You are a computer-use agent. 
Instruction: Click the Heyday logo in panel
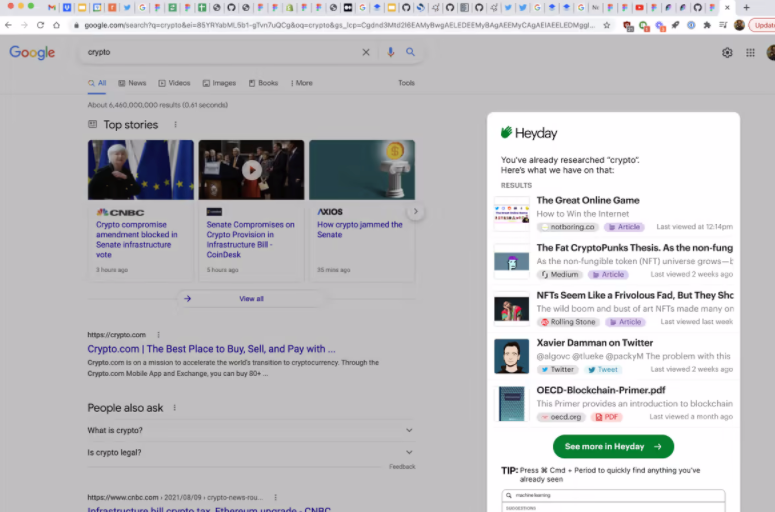click(529, 133)
